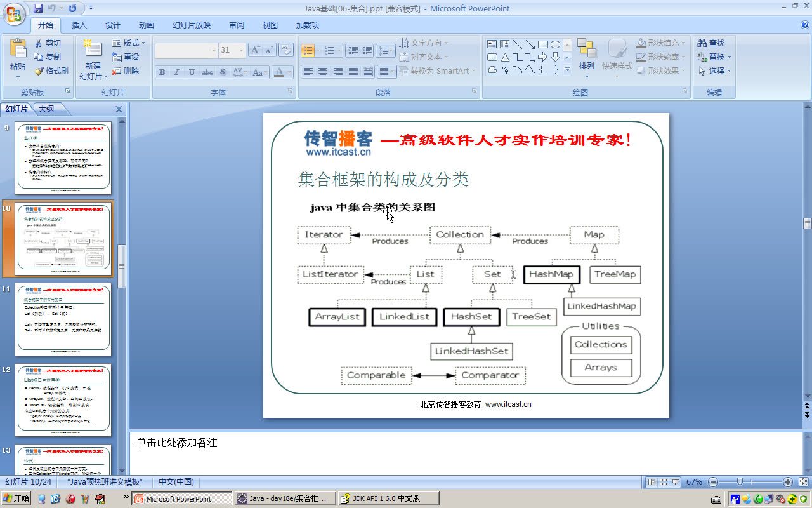
Task: Pick the oval shape in the gallery
Action: click(x=556, y=44)
